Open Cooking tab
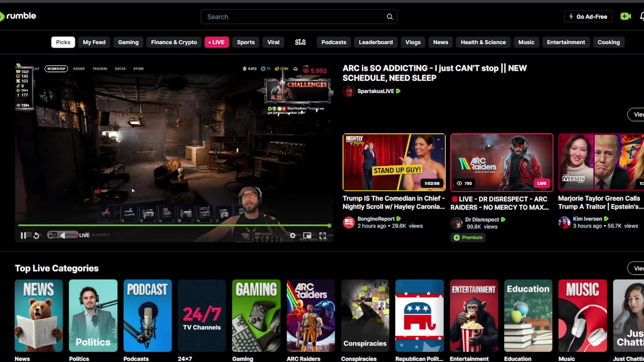The width and height of the screenshot is (644, 362). pyautogui.click(x=609, y=42)
